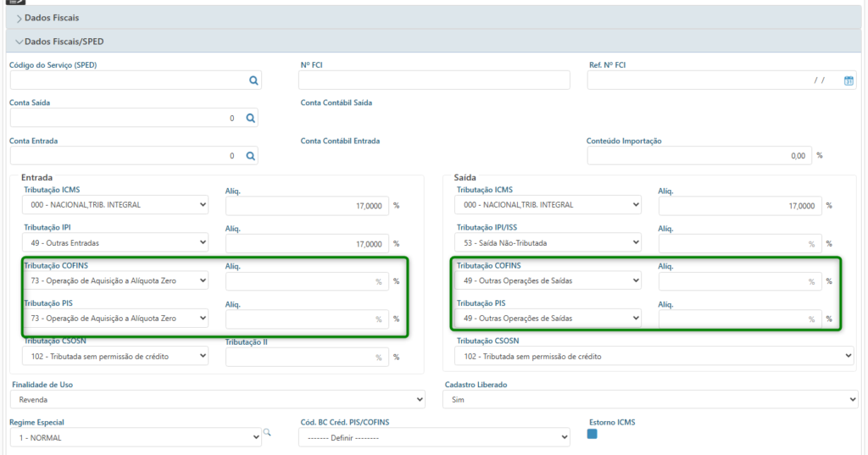
Task: Click the Saída Tributação COFINS Aliq. field
Action: pyautogui.click(x=739, y=281)
